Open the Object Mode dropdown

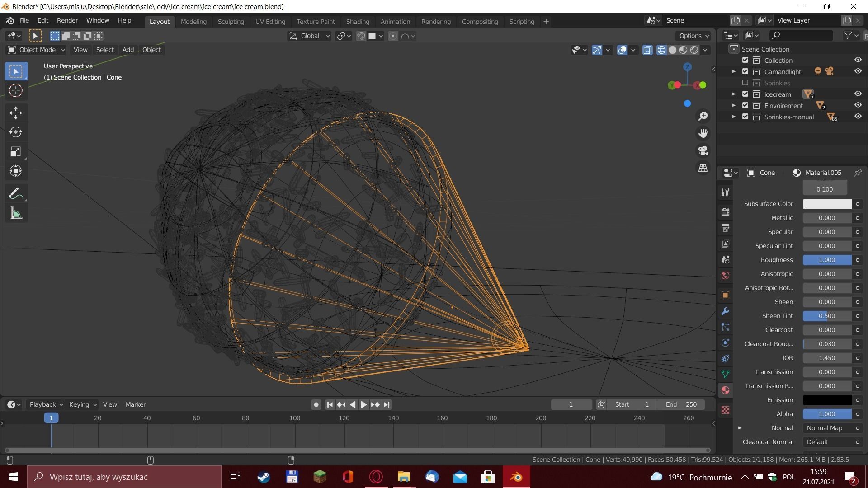(x=36, y=50)
